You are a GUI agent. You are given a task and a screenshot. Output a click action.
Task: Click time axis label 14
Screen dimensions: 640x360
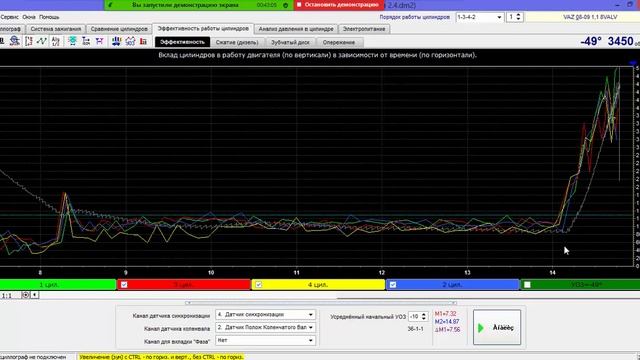(552, 273)
